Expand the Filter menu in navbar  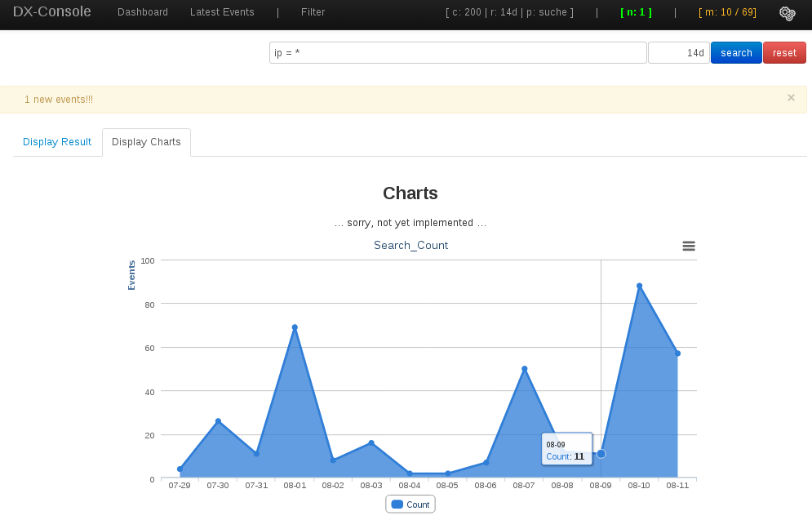313,12
